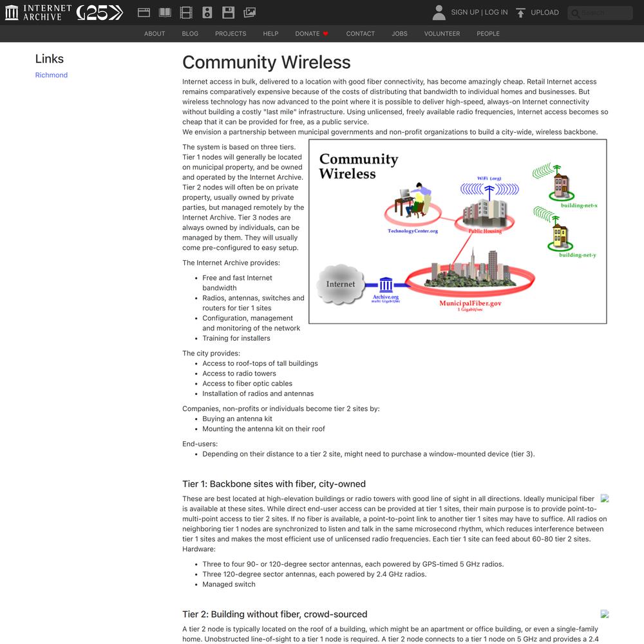Open the VOLUNTEER menu item
The width and height of the screenshot is (644, 644).
point(442,33)
